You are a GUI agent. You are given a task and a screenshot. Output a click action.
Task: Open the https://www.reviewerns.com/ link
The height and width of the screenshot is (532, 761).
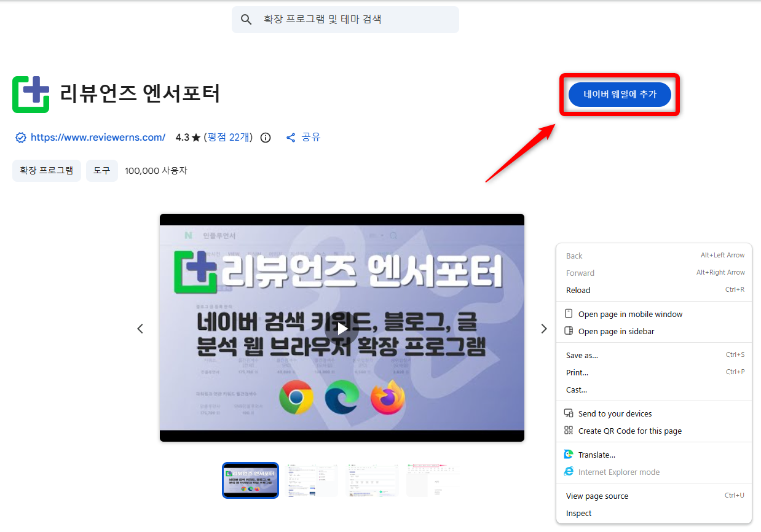(98, 138)
